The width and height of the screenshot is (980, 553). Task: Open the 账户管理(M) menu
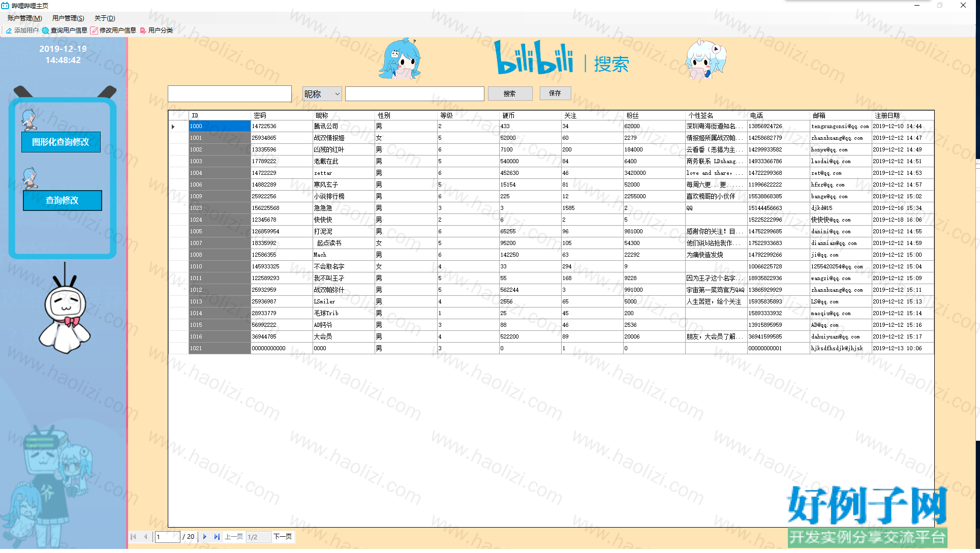pos(24,18)
